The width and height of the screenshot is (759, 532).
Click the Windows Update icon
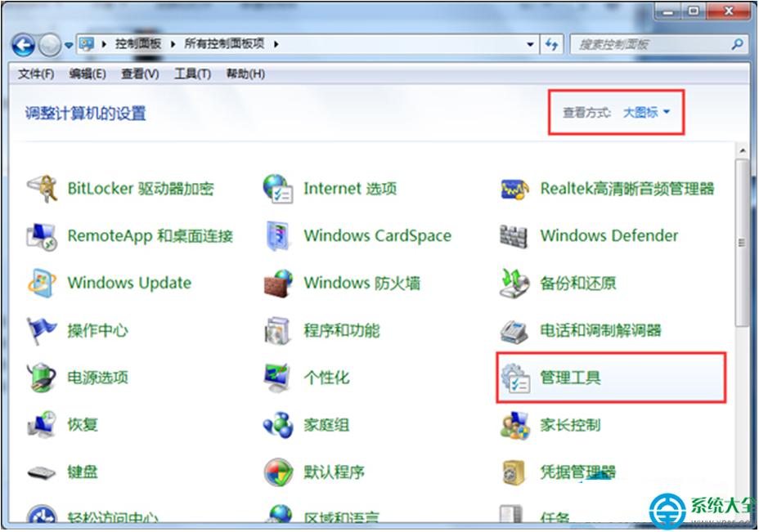click(41, 284)
